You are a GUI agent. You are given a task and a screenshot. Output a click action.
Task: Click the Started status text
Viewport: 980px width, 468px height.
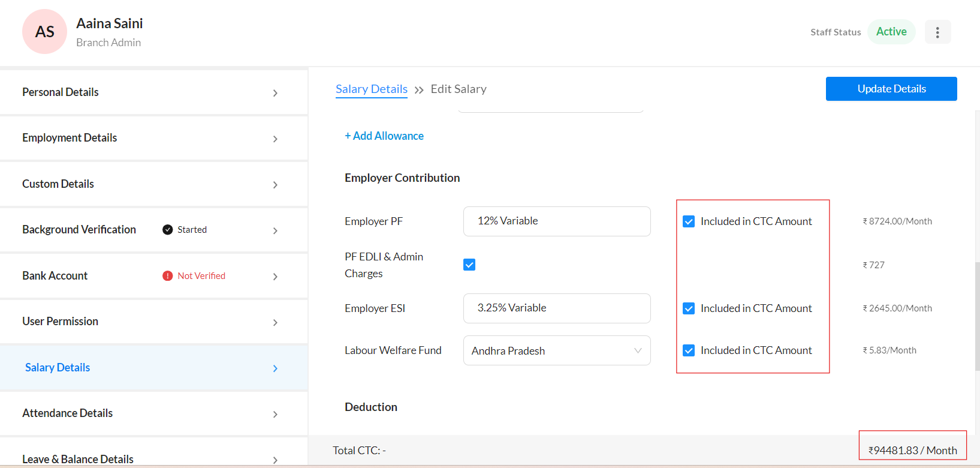point(192,230)
